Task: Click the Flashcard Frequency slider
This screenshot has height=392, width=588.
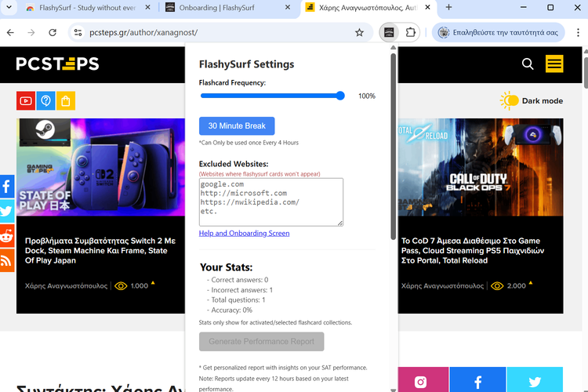Action: tap(271, 96)
